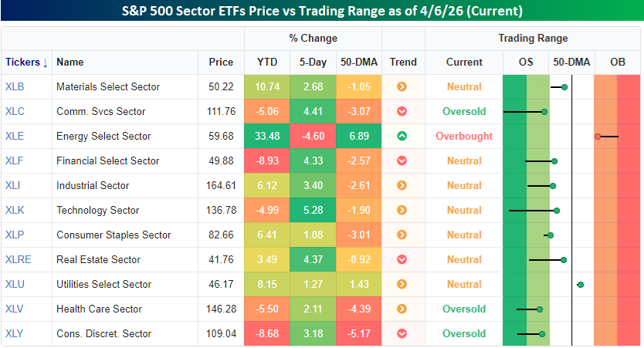Open the XLE ticker link
The width and height of the screenshot is (644, 348).
coord(15,137)
